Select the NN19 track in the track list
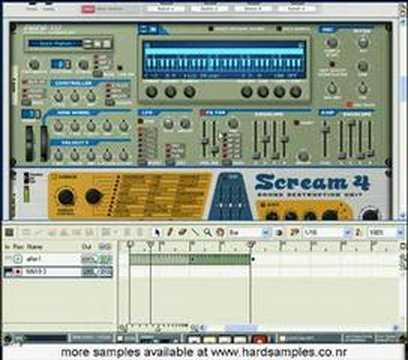 click(58, 272)
